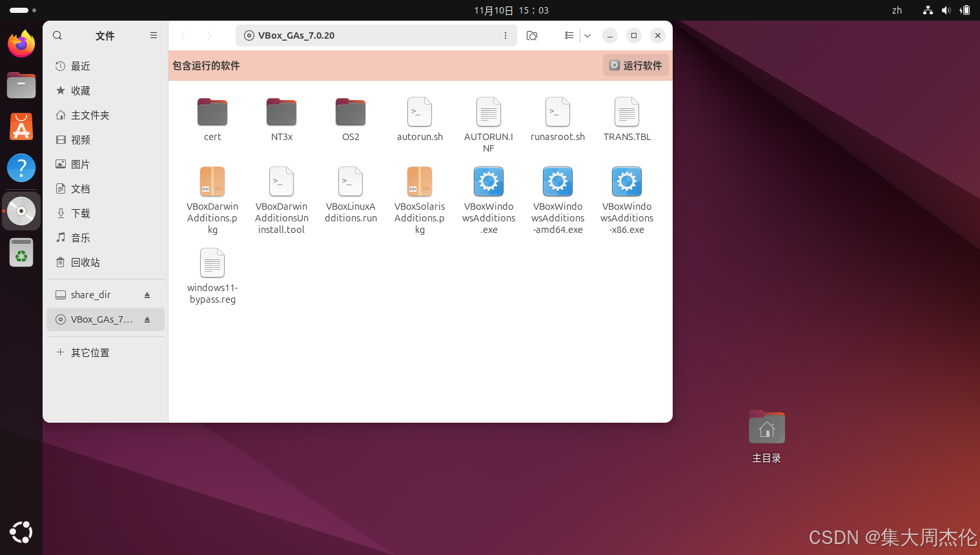Open Starred (收藏) in sidebar
The height and width of the screenshot is (555, 980).
tap(105, 91)
